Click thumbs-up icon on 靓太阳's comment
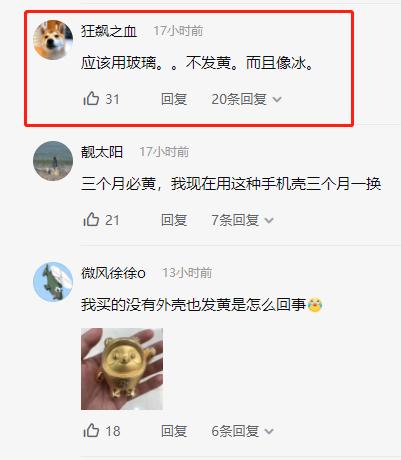 pyautogui.click(x=91, y=220)
